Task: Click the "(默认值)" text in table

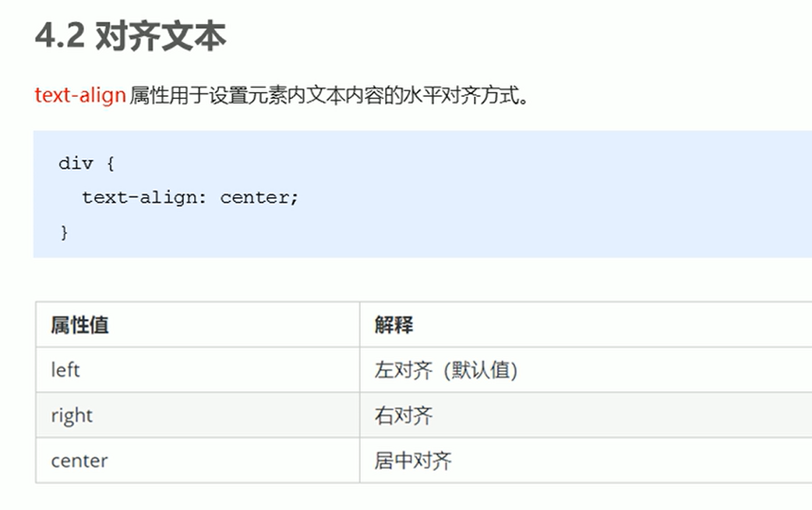Action: [480, 370]
